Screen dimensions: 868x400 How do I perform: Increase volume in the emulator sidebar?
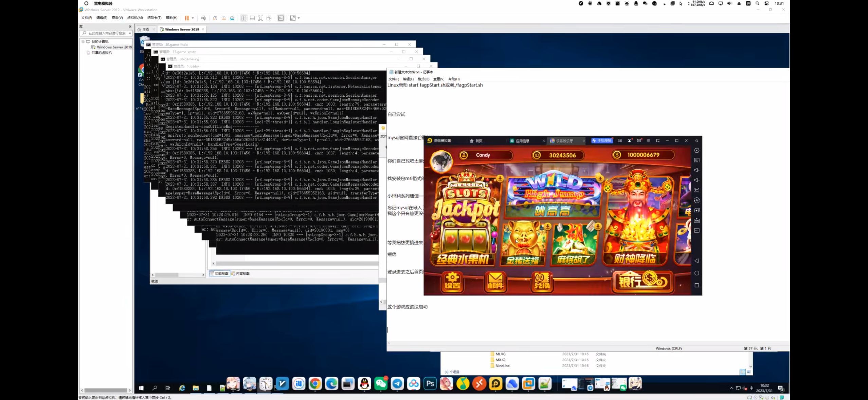click(x=697, y=170)
